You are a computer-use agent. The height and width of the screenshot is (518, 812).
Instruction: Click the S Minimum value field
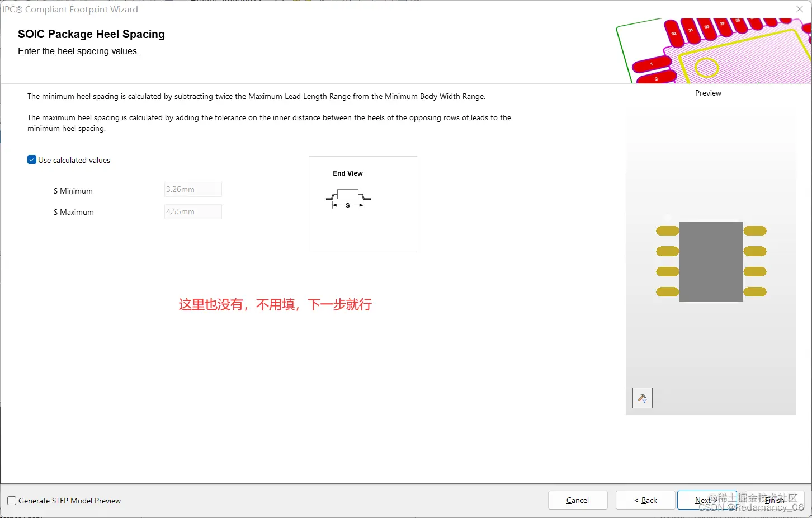pos(192,189)
